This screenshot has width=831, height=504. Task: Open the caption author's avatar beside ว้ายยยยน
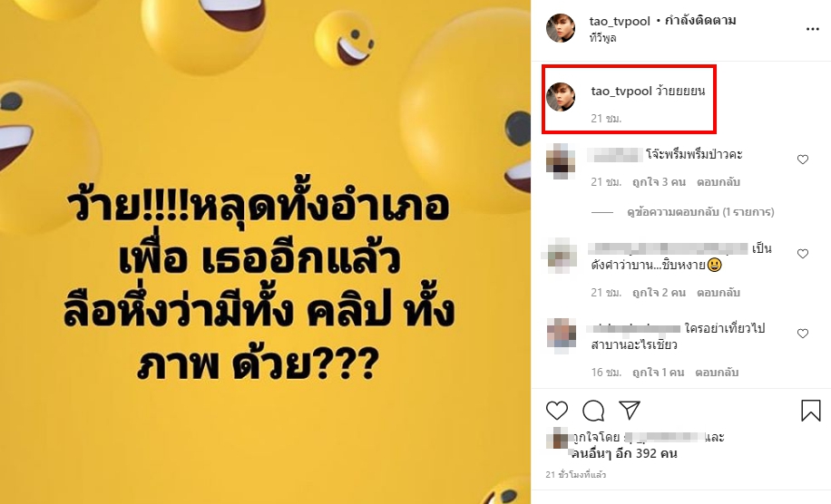[561, 97]
